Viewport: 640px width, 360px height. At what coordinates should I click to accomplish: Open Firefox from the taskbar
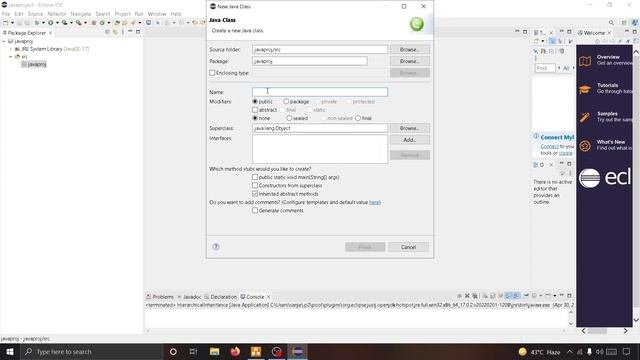point(235,351)
